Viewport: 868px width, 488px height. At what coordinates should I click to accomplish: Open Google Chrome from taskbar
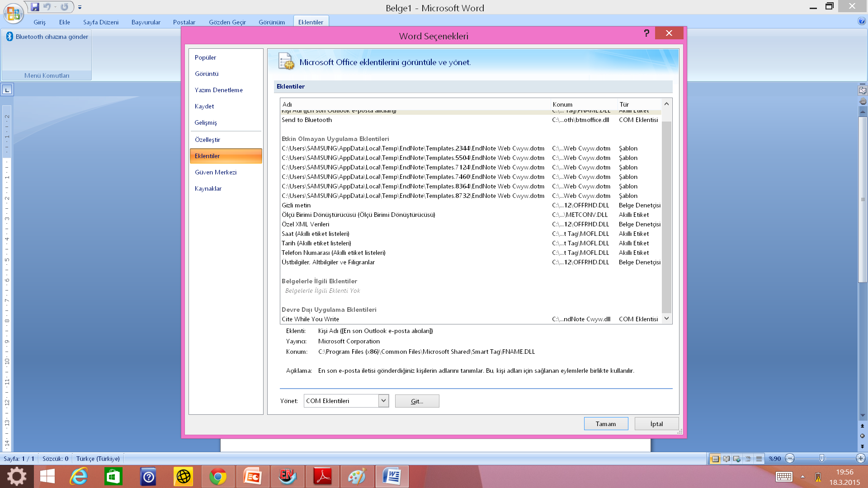coord(218,477)
